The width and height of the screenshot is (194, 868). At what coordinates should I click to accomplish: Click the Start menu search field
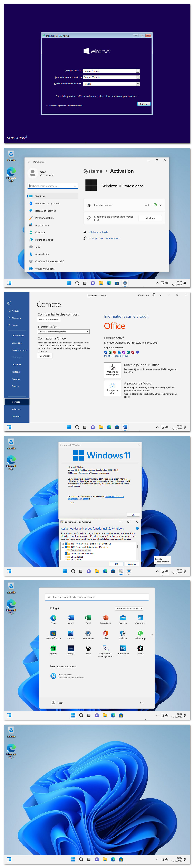tap(97, 597)
